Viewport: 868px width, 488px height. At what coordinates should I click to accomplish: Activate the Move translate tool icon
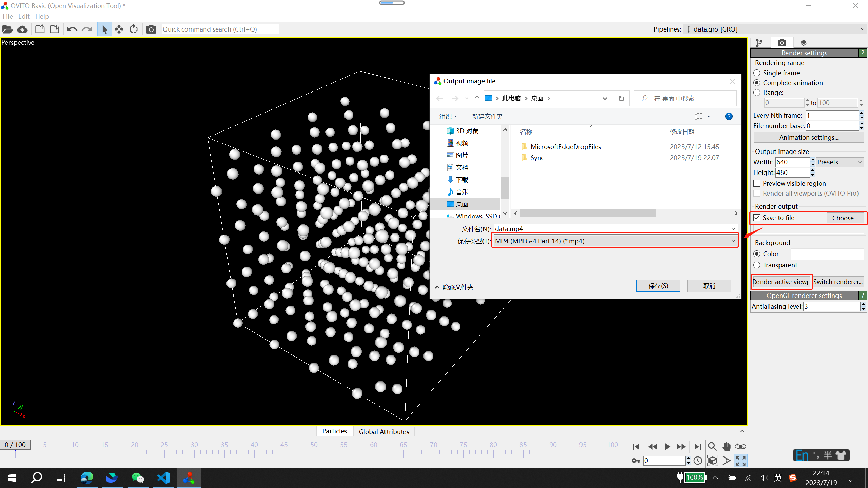pyautogui.click(x=119, y=29)
